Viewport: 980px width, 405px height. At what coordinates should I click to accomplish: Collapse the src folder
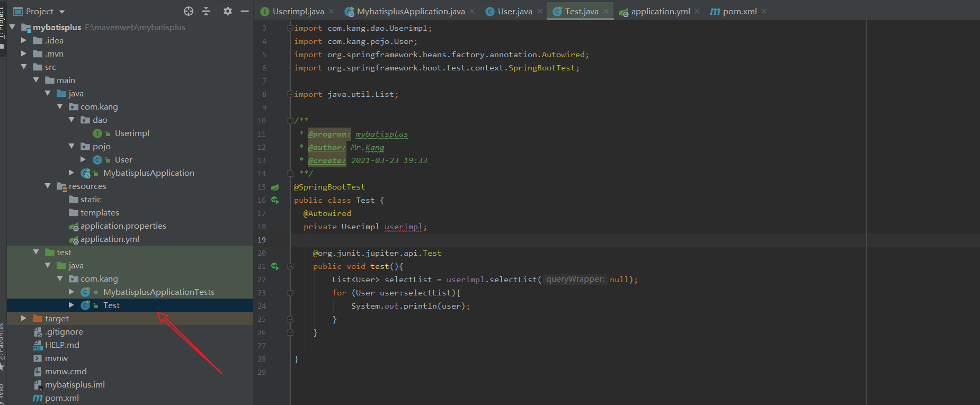(23, 67)
